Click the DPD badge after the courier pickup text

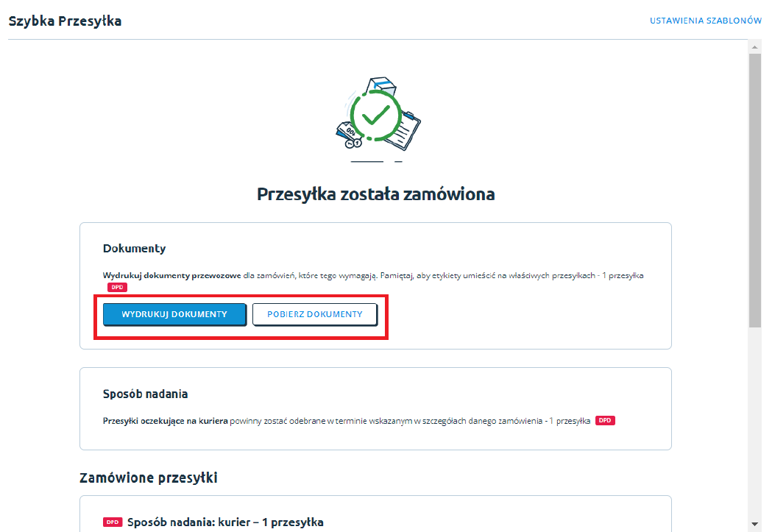pyautogui.click(x=605, y=420)
